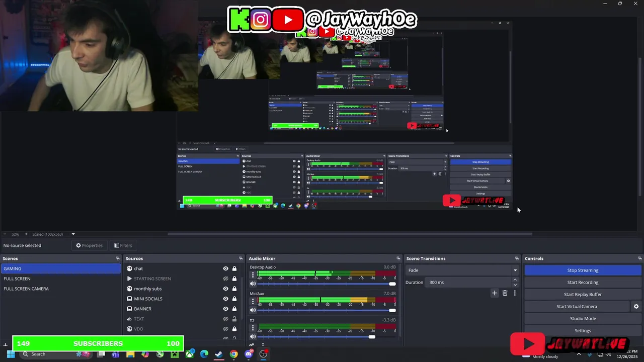Open transition properties three-dot menu

click(x=515, y=293)
